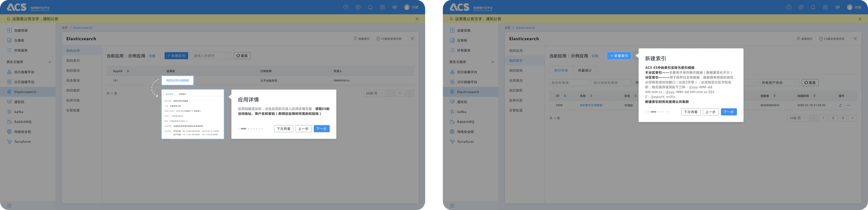Click 下一步 in the 新建索引 guide popup
Viewport: 868px width, 210px height.
click(x=729, y=112)
